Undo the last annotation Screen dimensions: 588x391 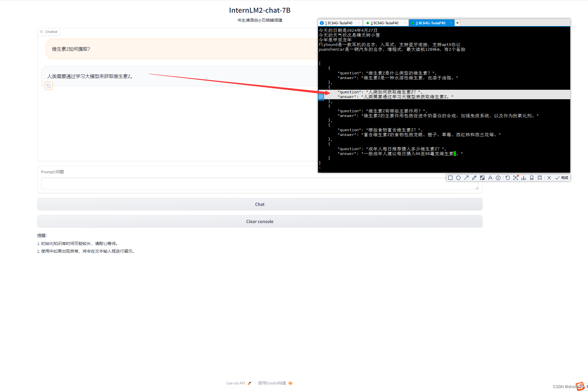[x=508, y=177]
